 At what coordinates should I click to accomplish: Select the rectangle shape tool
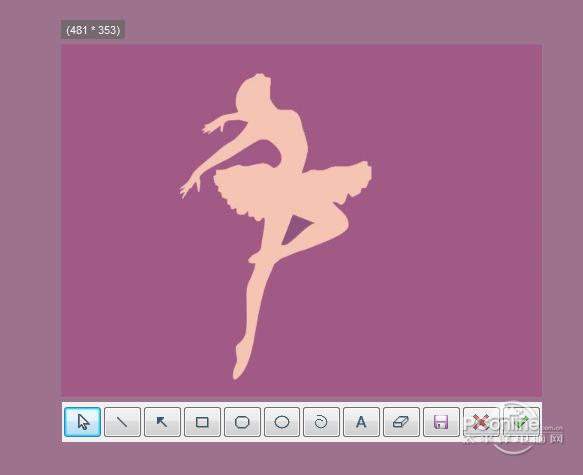(202, 422)
